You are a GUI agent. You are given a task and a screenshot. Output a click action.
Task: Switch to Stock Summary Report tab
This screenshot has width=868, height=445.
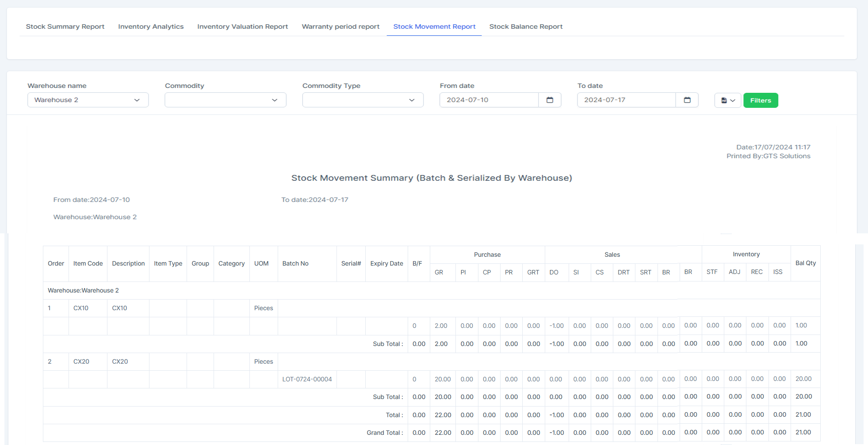click(x=65, y=27)
